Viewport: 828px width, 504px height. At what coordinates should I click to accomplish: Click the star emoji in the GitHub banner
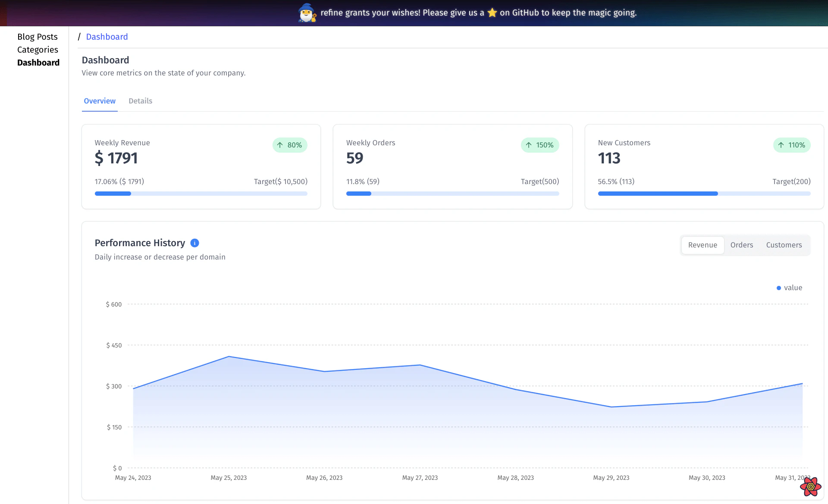[492, 13]
